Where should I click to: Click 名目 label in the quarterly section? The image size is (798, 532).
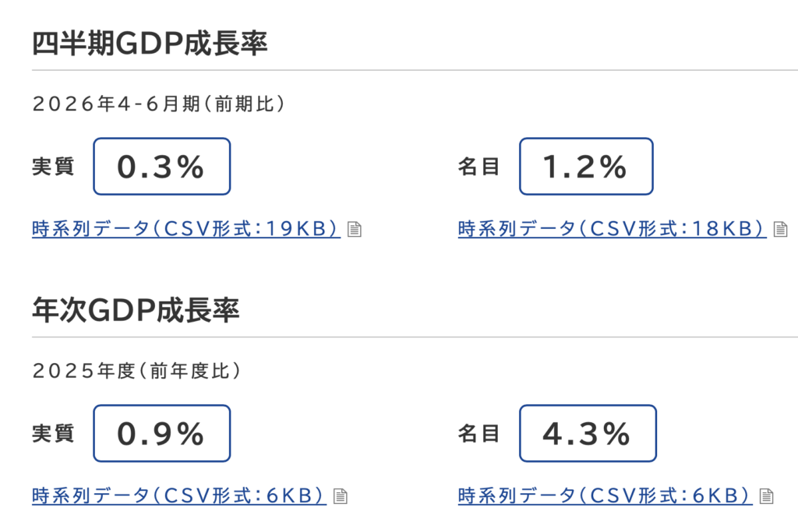[x=479, y=167]
